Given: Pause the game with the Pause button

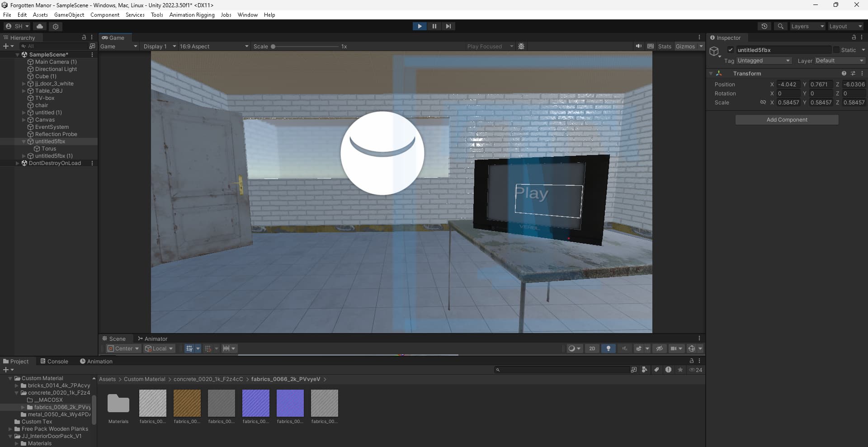Looking at the screenshot, I should coord(434,26).
